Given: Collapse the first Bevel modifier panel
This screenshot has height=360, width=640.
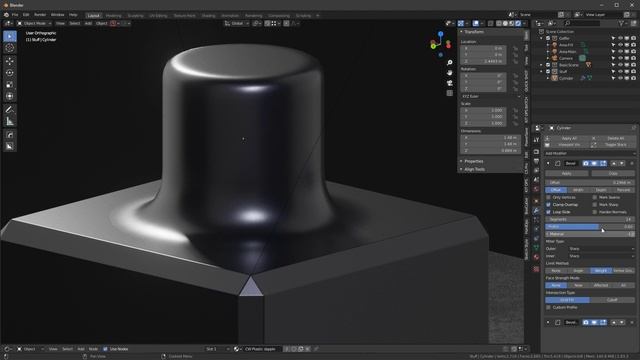Looking at the screenshot, I should coord(548,163).
